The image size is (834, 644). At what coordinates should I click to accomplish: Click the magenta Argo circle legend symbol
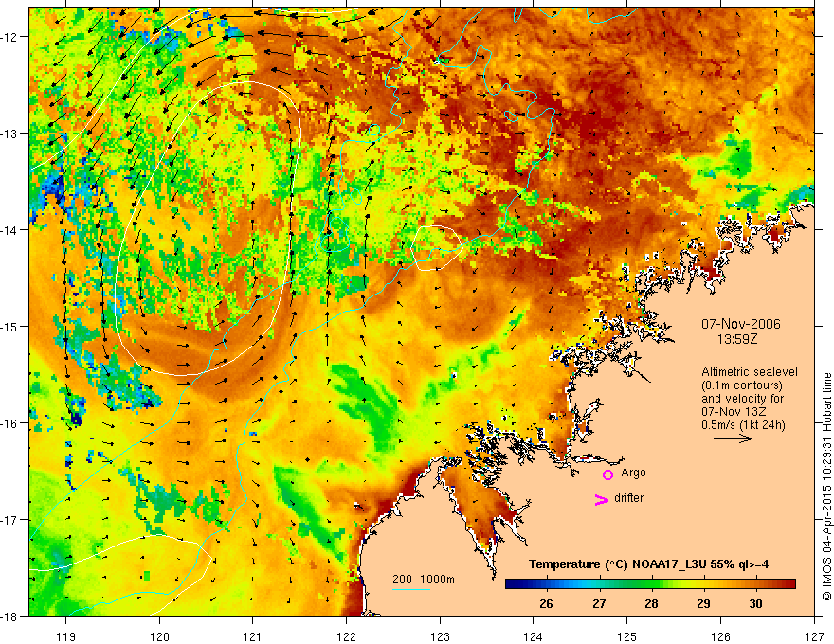pyautogui.click(x=607, y=474)
